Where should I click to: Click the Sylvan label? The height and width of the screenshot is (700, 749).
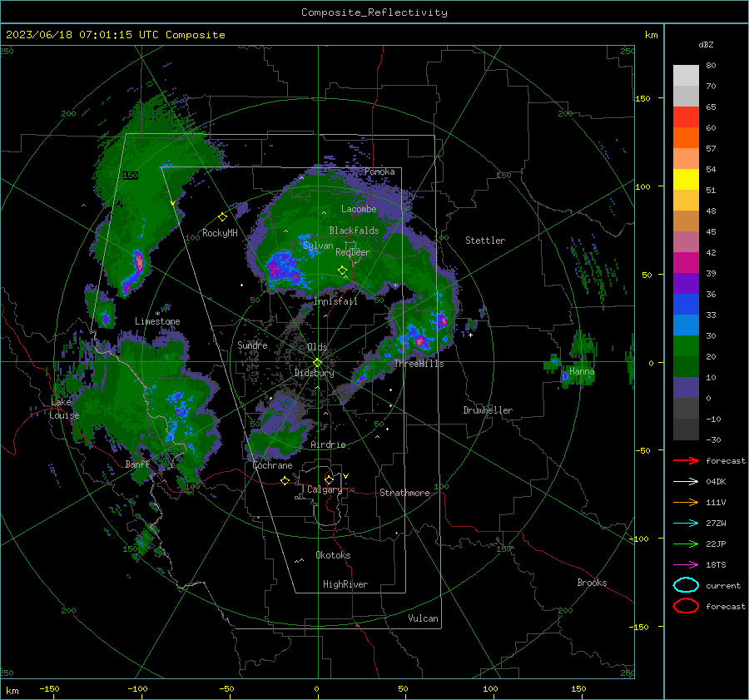point(318,246)
